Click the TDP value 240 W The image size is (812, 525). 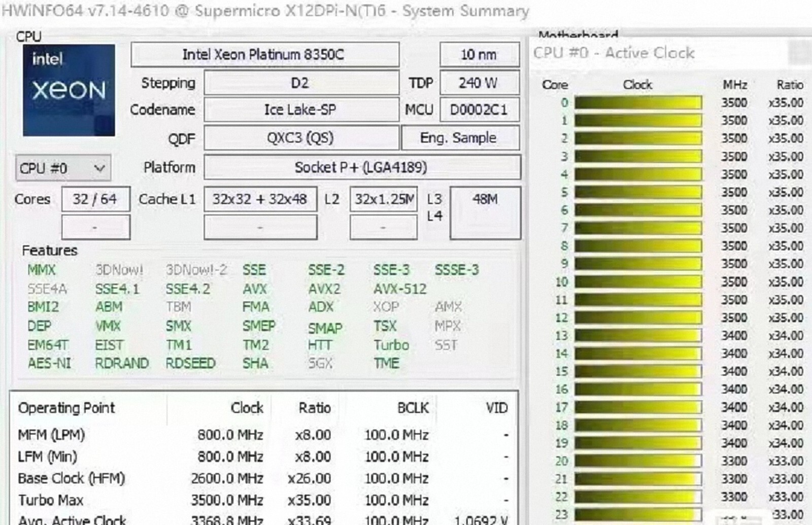[479, 83]
